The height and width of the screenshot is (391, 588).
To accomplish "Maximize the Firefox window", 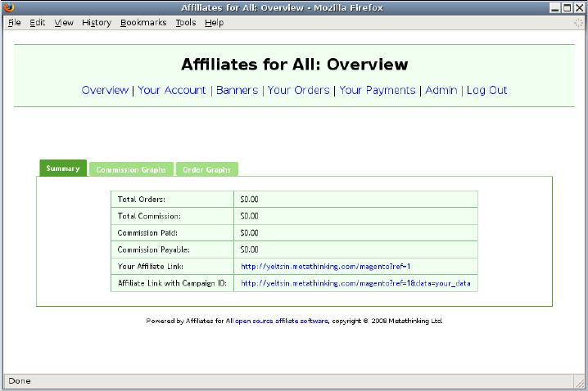I will click(x=568, y=8).
